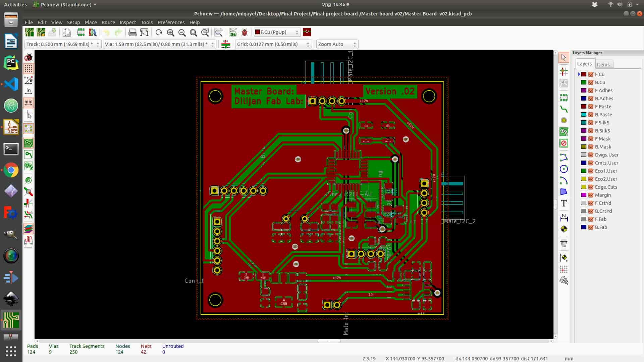Click the Zoom In magnifier icon

point(171,33)
